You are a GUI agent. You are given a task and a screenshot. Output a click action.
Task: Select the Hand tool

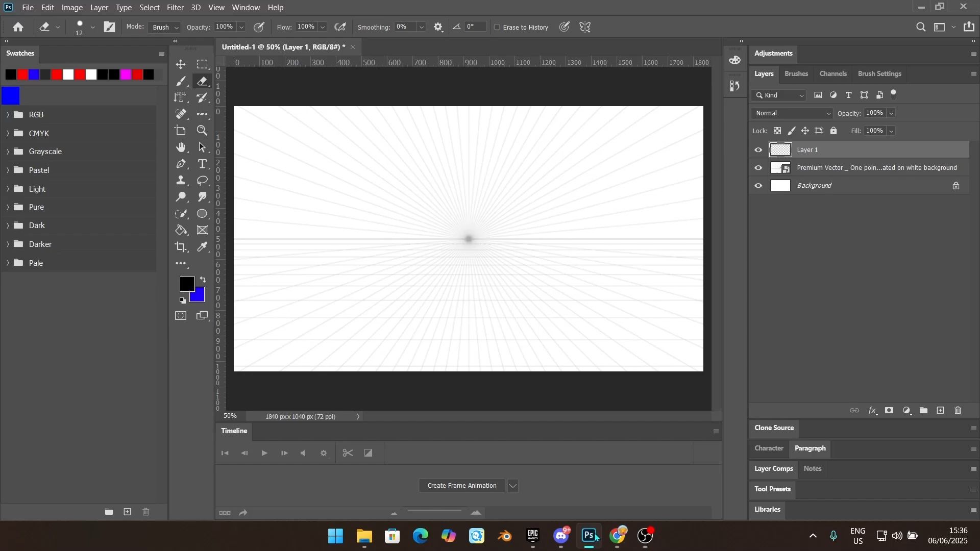(x=181, y=147)
